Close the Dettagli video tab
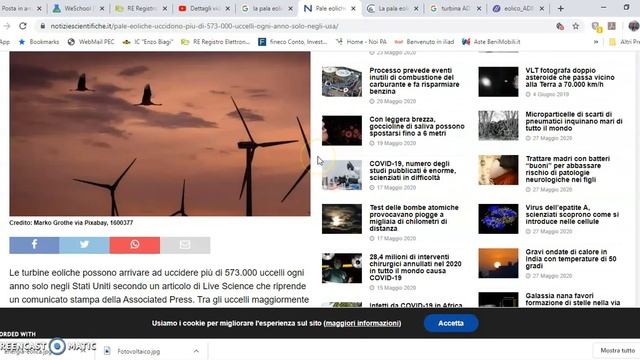640x360 pixels. point(228,8)
